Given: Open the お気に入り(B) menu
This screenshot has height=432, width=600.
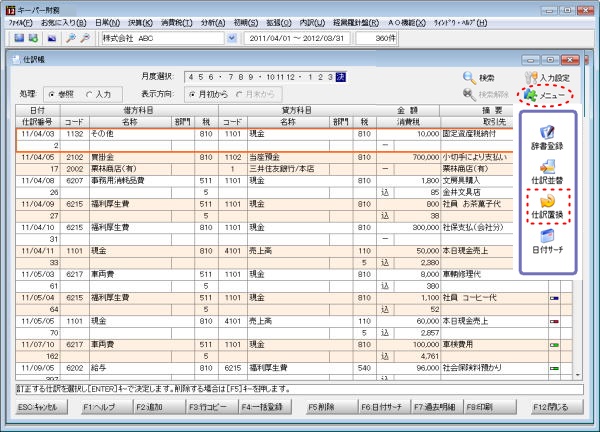Looking at the screenshot, I should pos(64,23).
